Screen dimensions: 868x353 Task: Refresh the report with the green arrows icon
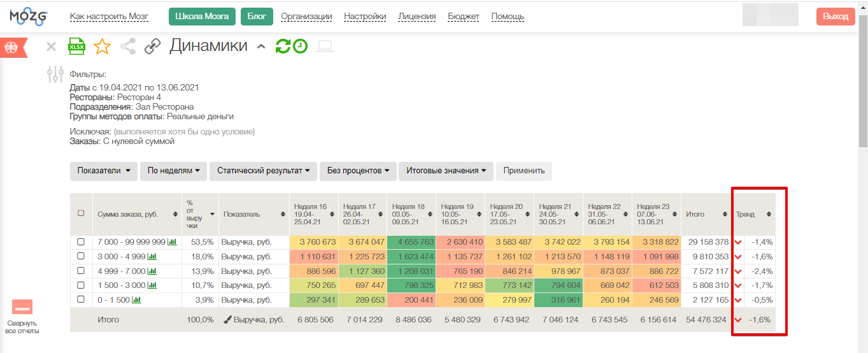click(283, 47)
